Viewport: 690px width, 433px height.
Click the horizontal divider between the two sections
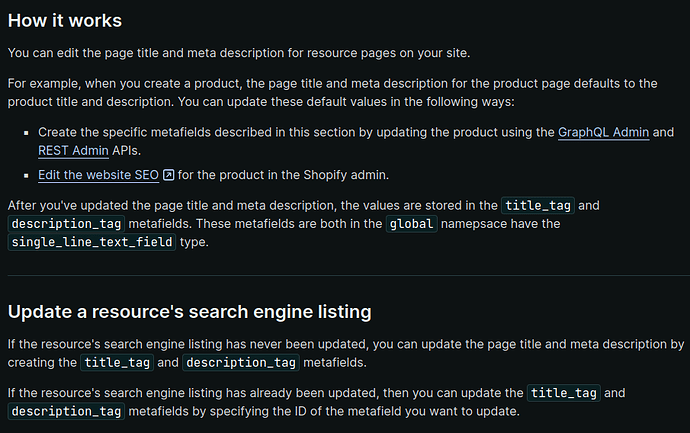[345, 274]
